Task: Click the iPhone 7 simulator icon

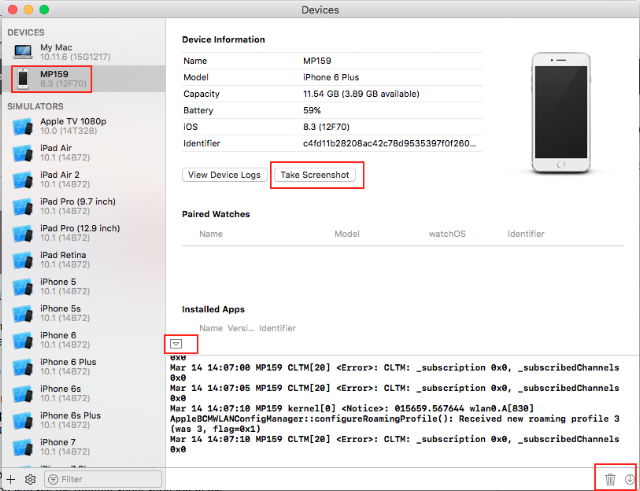Action: [23, 447]
